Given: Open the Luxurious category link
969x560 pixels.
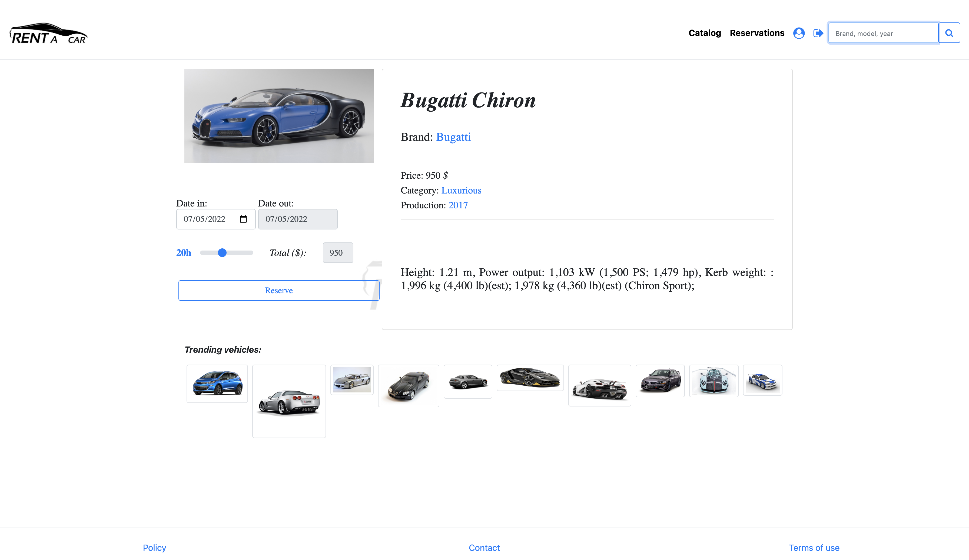Looking at the screenshot, I should 462,190.
